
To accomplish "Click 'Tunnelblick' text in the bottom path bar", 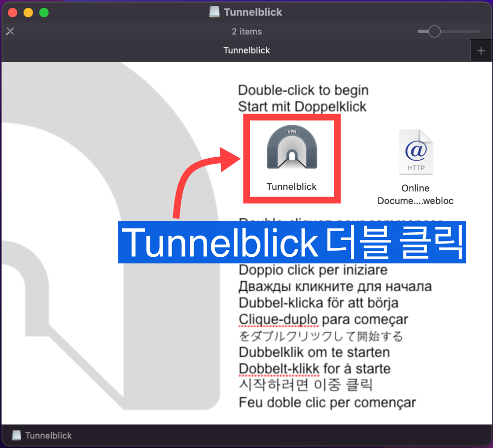I will (x=48, y=435).
